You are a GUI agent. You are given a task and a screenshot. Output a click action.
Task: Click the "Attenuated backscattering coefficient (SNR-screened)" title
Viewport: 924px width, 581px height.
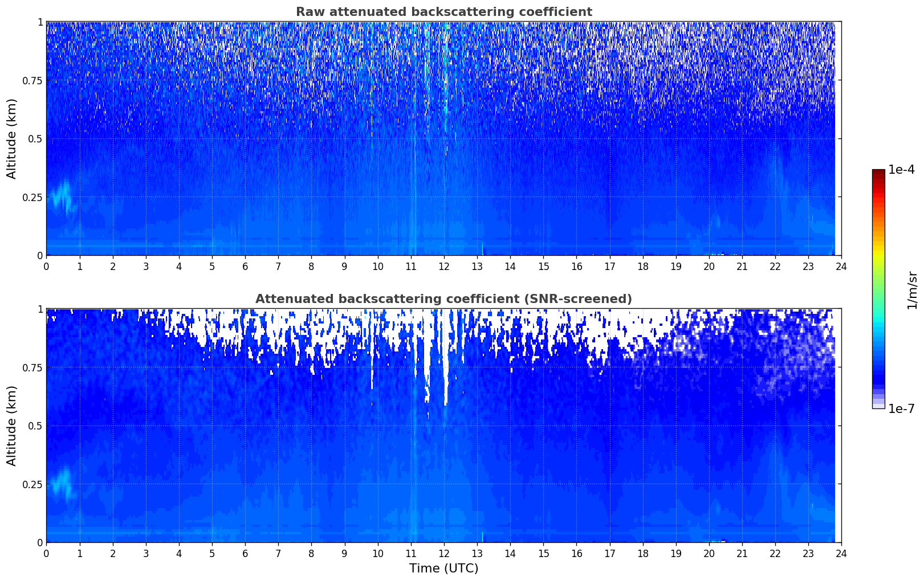(x=443, y=299)
